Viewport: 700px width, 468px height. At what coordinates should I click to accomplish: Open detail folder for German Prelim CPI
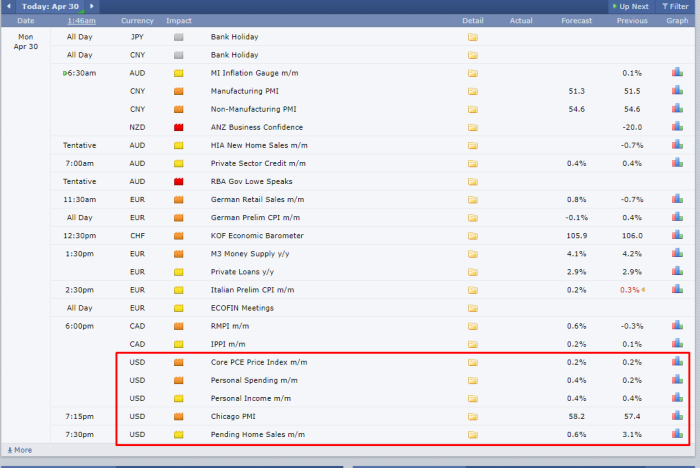pyautogui.click(x=473, y=218)
